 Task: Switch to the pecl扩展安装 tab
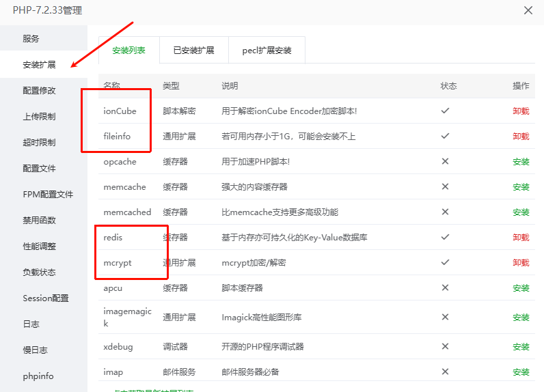tap(267, 51)
